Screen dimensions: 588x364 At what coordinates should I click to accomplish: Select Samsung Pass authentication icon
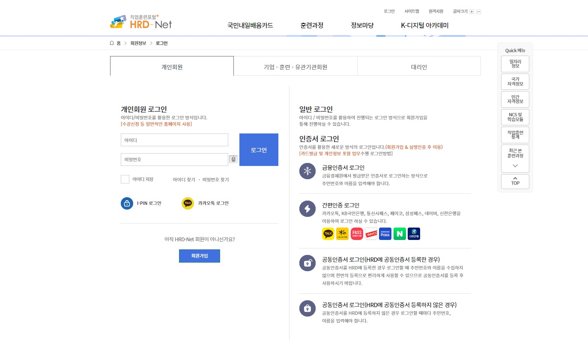point(385,234)
